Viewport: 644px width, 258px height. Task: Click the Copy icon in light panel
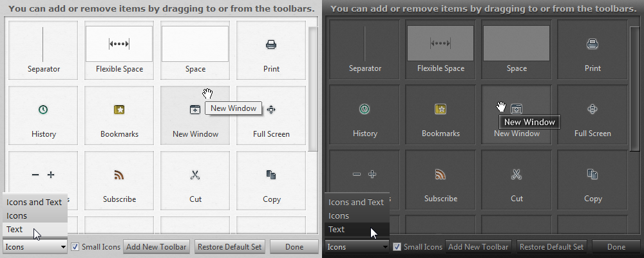pos(271,175)
